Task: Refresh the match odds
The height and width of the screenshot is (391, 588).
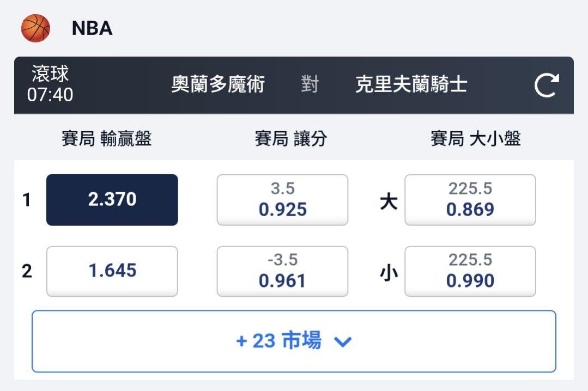Action: (547, 85)
